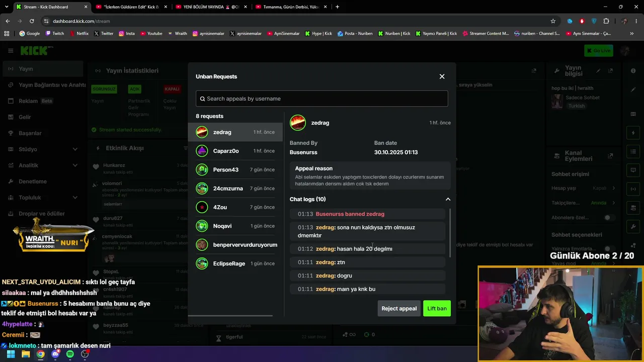
Task: Switch to Tırmanma, Gürün Derbisi tab
Action: [x=291, y=7]
